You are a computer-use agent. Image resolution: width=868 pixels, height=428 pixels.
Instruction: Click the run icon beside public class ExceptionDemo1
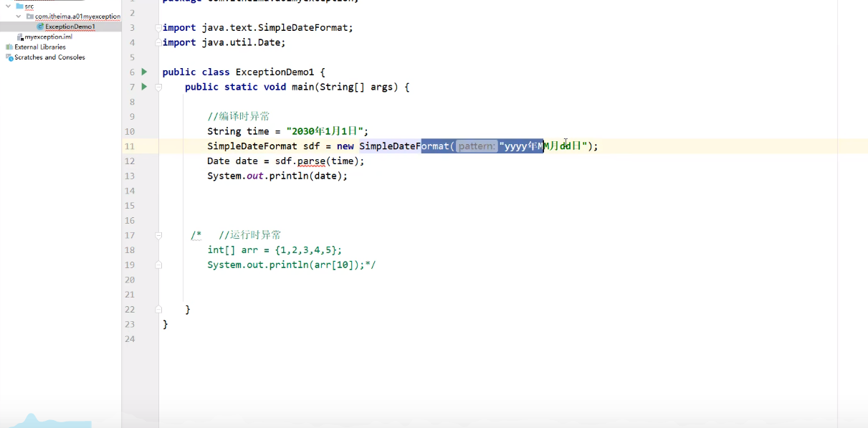[143, 72]
